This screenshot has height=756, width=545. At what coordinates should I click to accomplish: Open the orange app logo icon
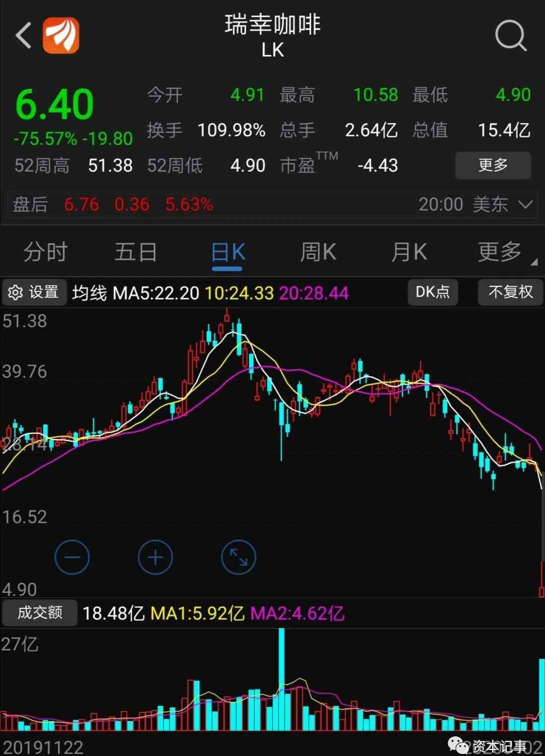[61, 35]
